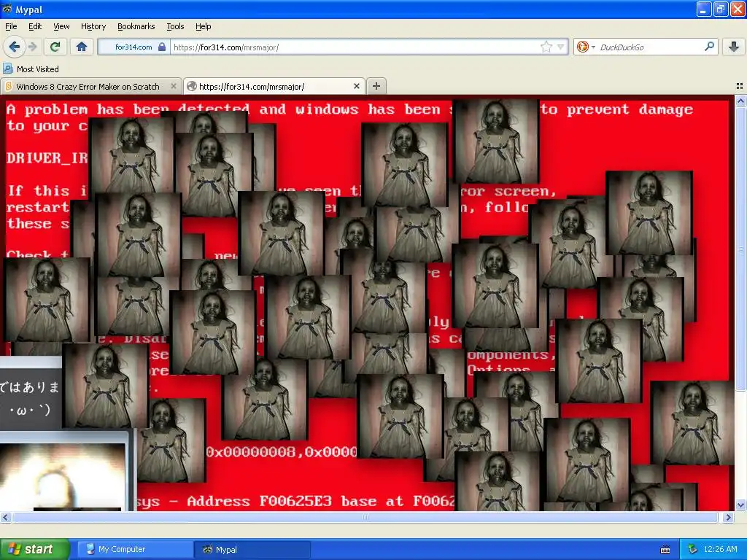Open the list all tabs button
The image size is (747, 560).
pyautogui.click(x=740, y=86)
